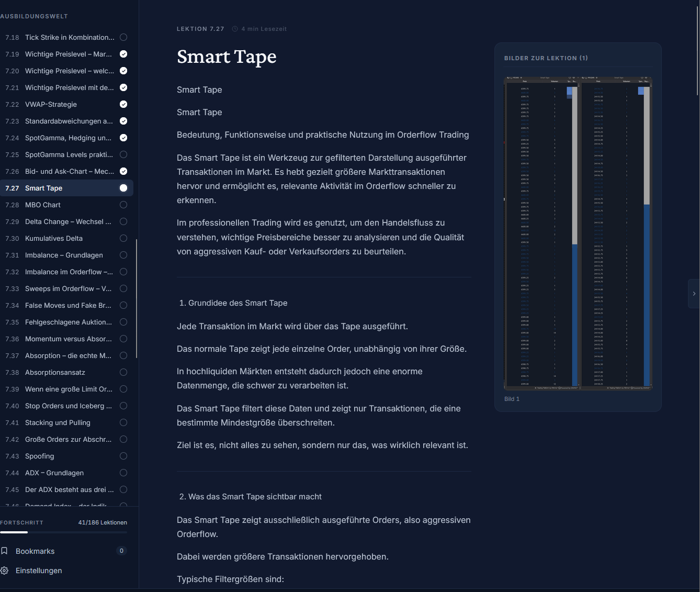The image size is (700, 592).
Task: Click the Smart Tape main heading
Action: (227, 57)
